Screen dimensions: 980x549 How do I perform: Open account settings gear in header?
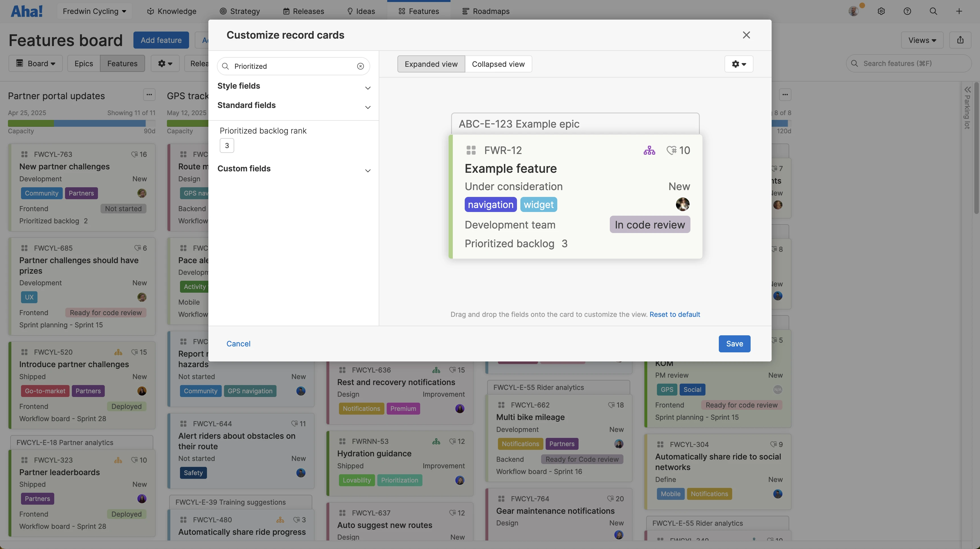[881, 11]
